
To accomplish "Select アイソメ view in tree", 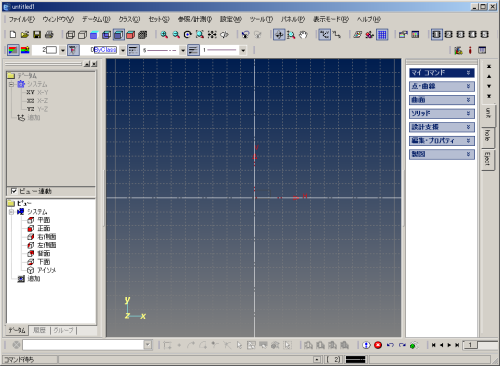I will pos(46,270).
